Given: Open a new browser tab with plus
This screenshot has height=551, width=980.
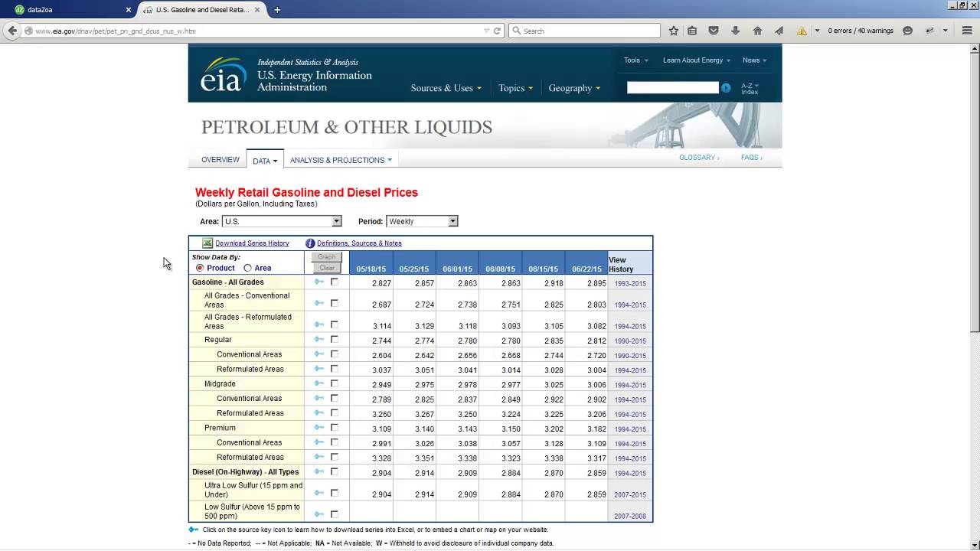Looking at the screenshot, I should [x=277, y=10].
